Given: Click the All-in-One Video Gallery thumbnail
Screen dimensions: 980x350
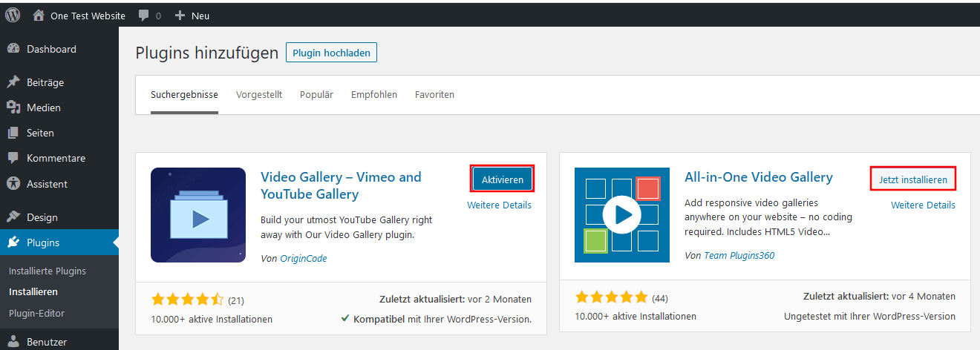Looking at the screenshot, I should [x=622, y=215].
